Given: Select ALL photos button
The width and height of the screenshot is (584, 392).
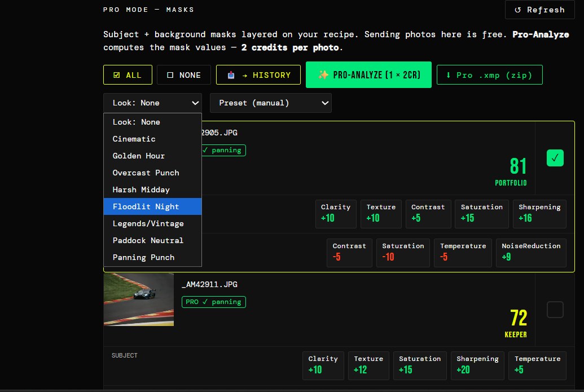Looking at the screenshot, I should pyautogui.click(x=128, y=75).
